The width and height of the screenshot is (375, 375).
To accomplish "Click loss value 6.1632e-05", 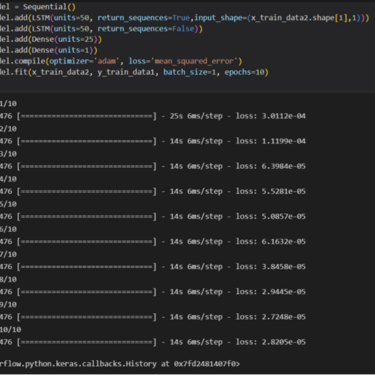I will 284,242.
